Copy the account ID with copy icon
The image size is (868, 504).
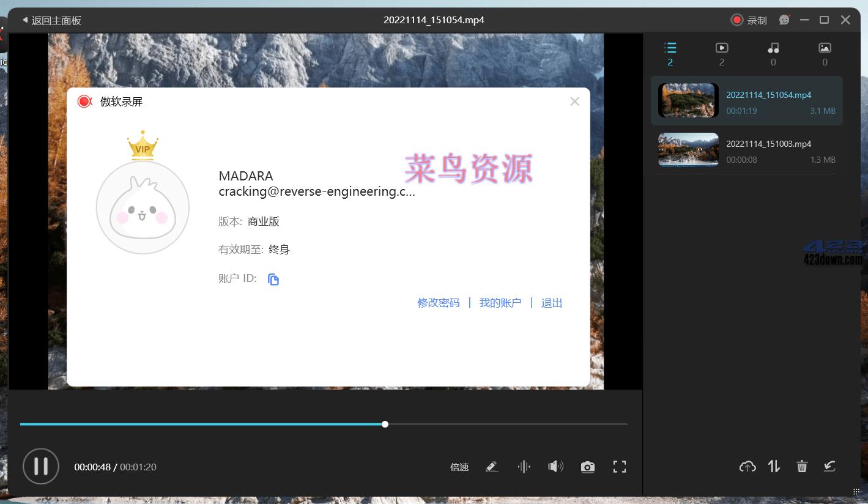click(273, 279)
